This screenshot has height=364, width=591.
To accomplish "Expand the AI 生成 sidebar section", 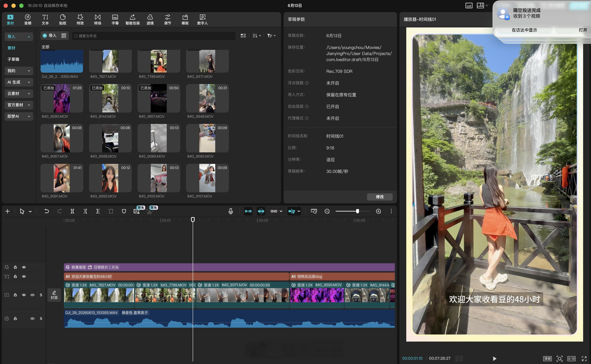I will (19, 82).
